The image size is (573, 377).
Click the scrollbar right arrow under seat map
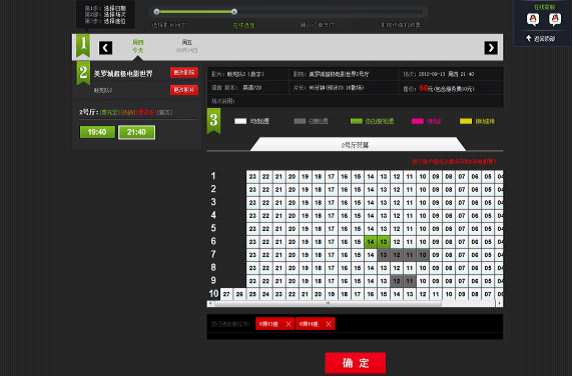tap(500, 304)
